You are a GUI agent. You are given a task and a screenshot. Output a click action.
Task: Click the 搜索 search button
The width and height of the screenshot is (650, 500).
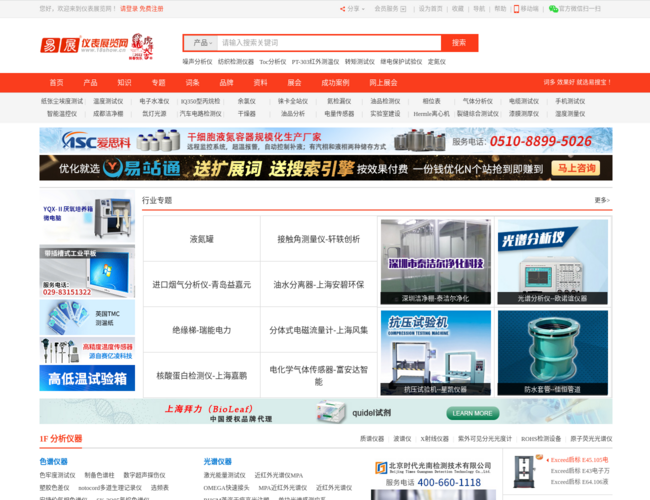pos(459,43)
